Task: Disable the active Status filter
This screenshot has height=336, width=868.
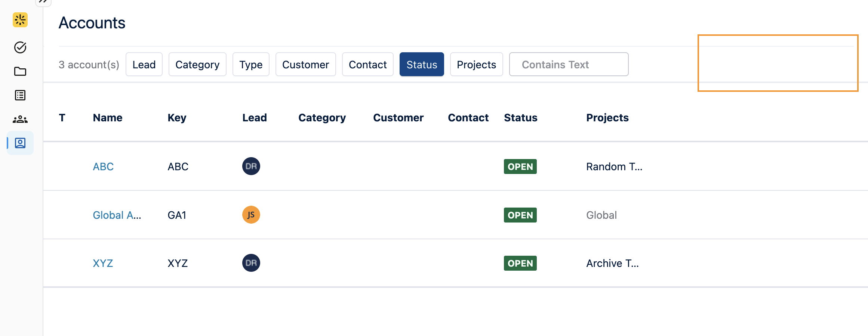Action: pyautogui.click(x=422, y=64)
